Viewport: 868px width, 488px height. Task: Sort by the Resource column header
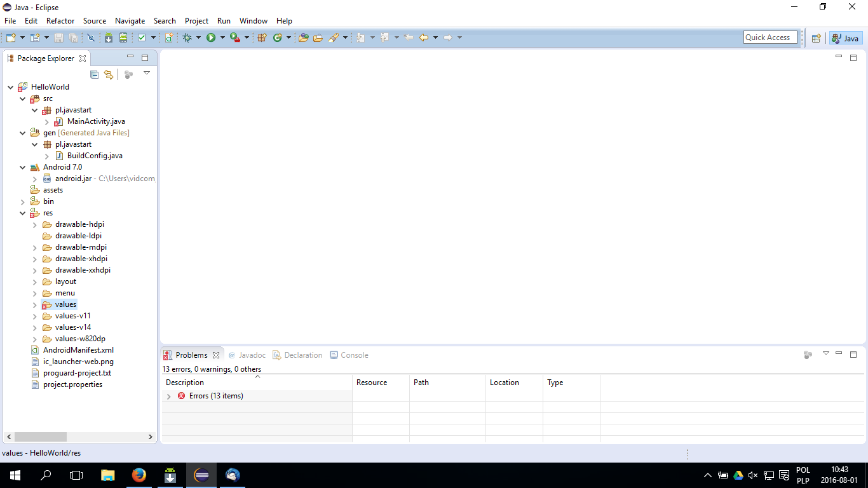point(381,383)
